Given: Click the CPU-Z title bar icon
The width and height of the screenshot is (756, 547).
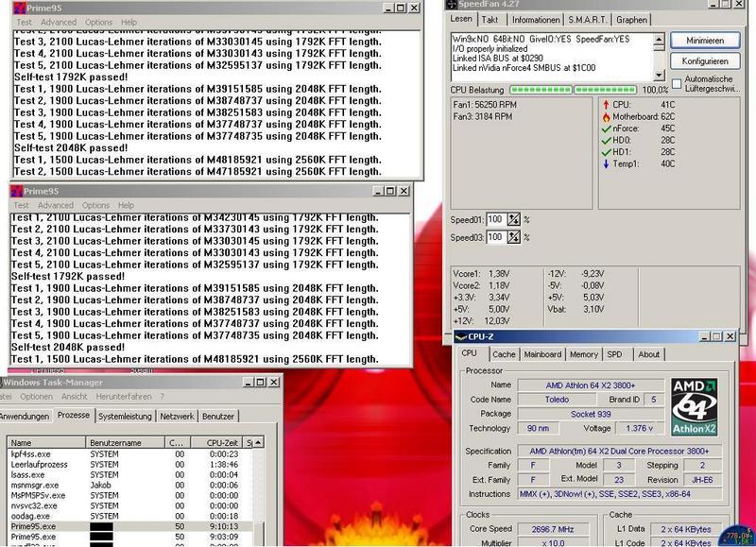Looking at the screenshot, I should [461, 336].
